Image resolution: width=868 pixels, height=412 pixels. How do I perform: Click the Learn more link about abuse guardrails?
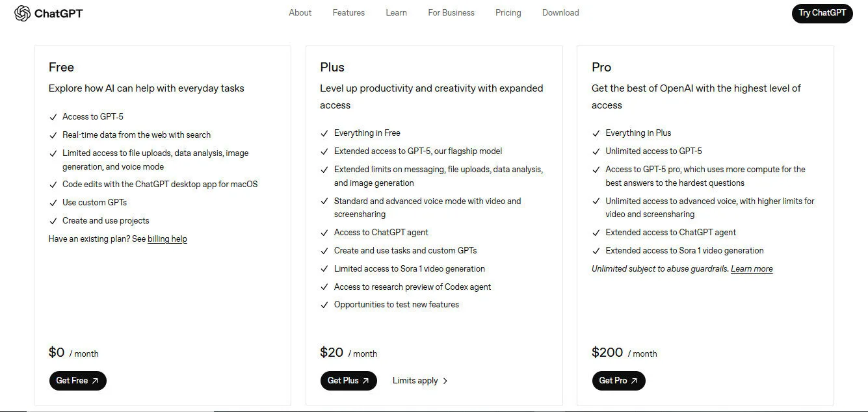pos(752,268)
